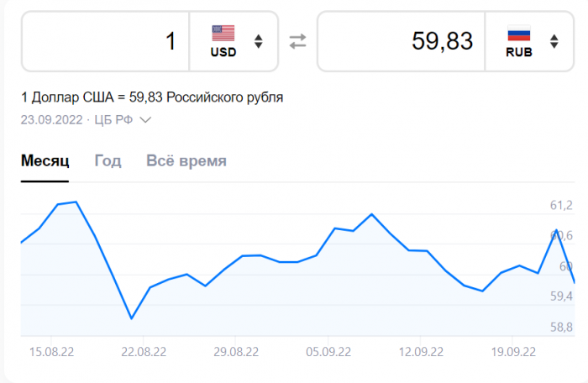Click the 15.08.22 date axis label
The height and width of the screenshot is (383, 588).
51,352
